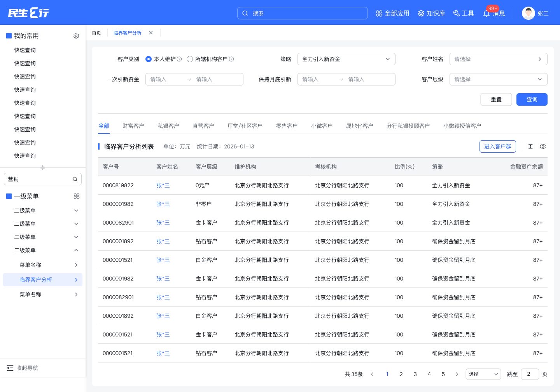
Task: Select the 所辖机构客户 radio button
Action: (x=190, y=59)
